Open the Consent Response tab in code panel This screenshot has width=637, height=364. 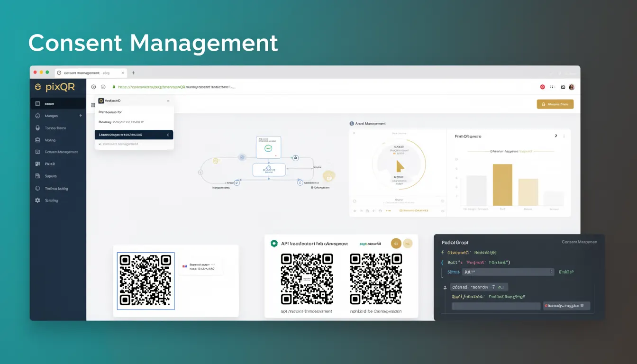pos(579,242)
